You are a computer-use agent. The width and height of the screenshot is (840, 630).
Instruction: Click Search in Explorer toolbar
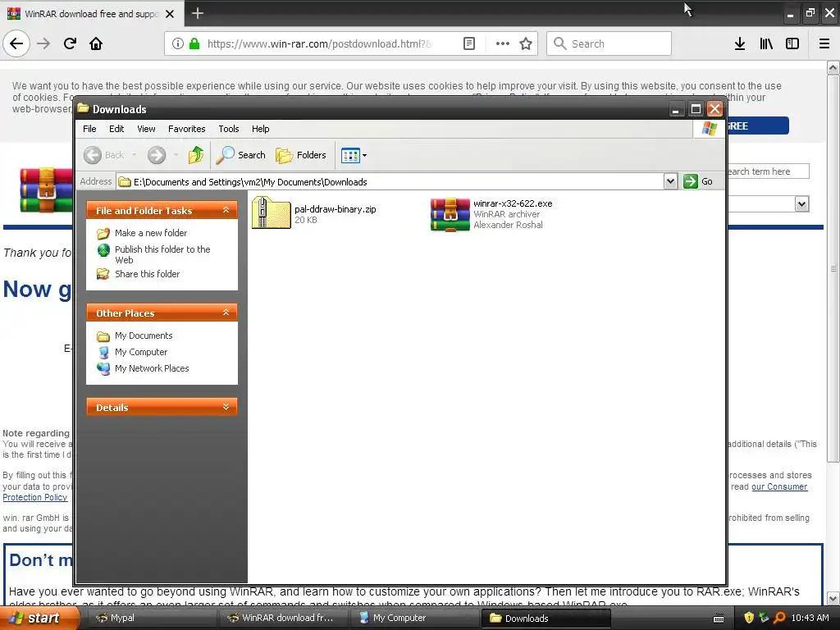(x=241, y=155)
